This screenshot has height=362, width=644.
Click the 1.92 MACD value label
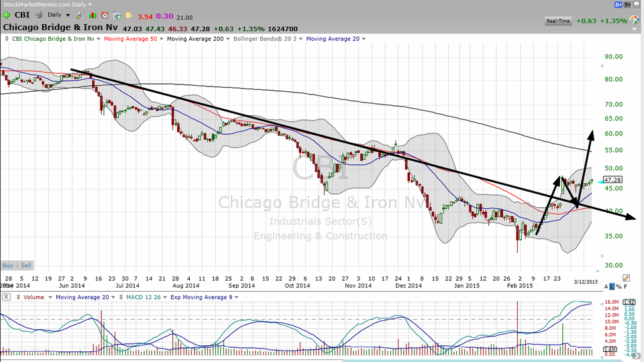tap(629, 303)
